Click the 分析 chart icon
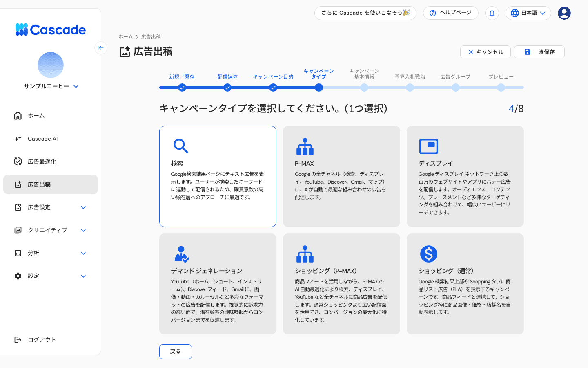 pyautogui.click(x=18, y=253)
